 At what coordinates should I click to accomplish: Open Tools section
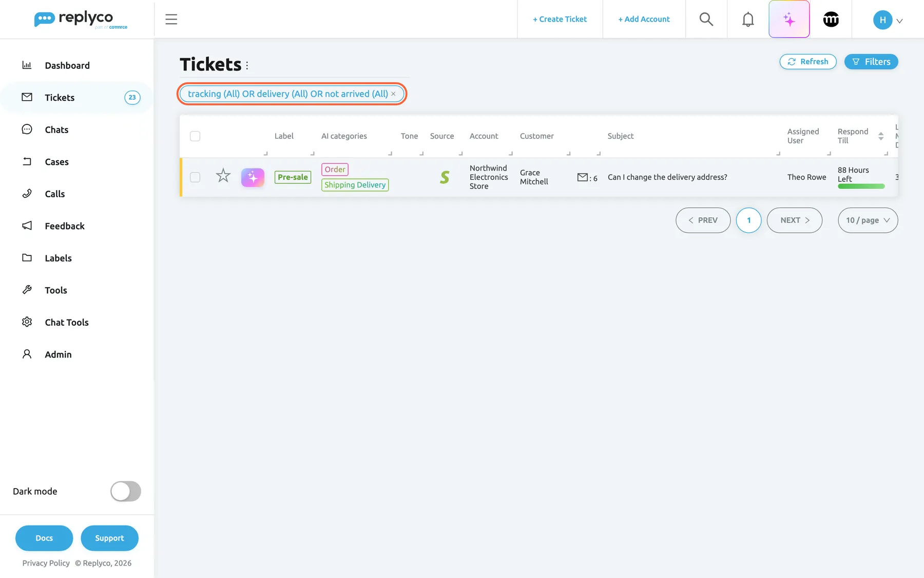tap(56, 290)
